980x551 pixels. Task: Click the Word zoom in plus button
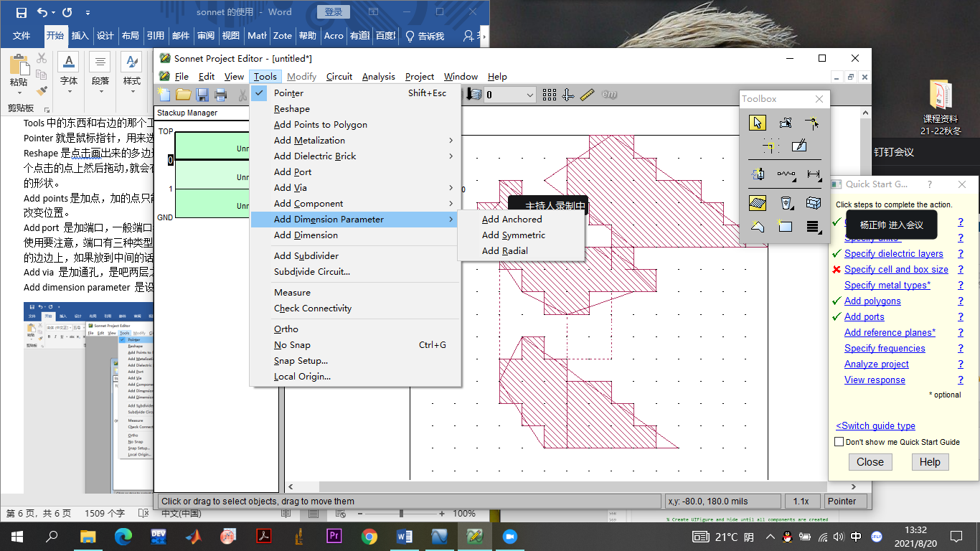pos(442,514)
